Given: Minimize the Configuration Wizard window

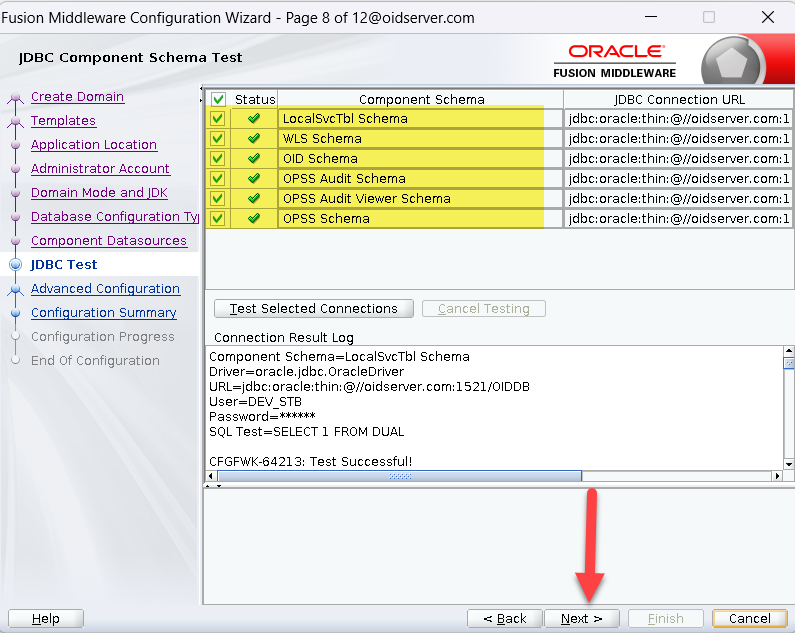Looking at the screenshot, I should (651, 17).
